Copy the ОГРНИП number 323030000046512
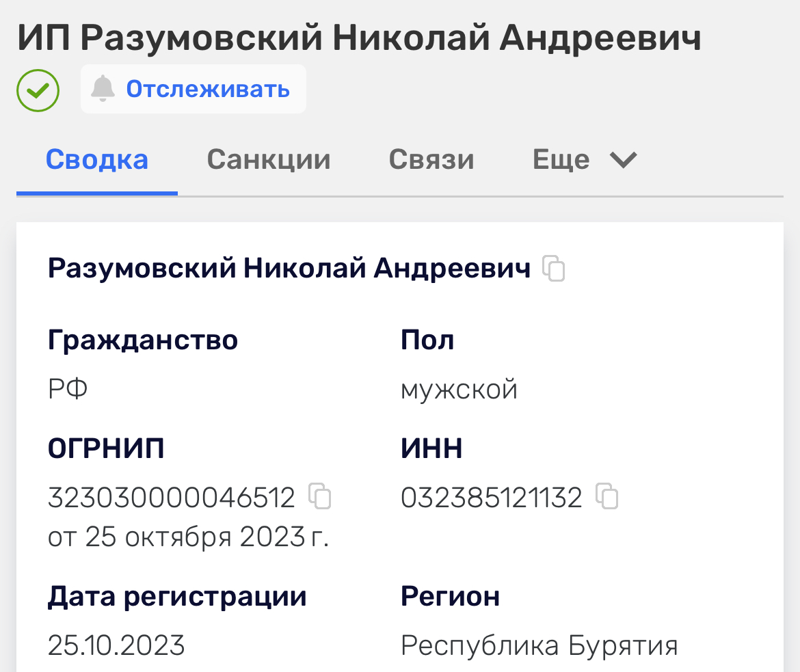 click(x=321, y=497)
